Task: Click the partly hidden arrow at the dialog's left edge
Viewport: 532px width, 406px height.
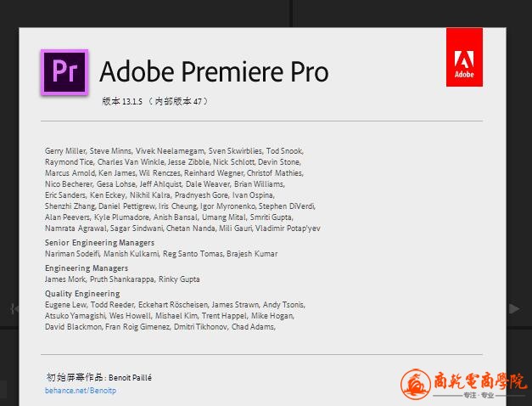Action: tap(14, 309)
